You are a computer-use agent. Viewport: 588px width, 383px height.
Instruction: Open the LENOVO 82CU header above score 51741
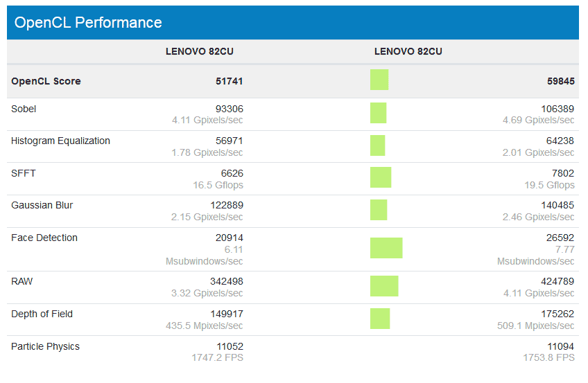coord(204,51)
